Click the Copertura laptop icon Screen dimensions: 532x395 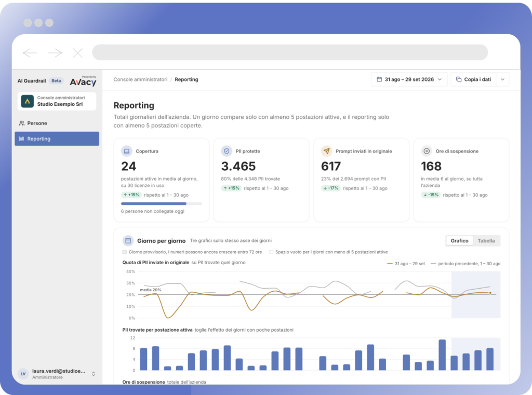point(127,151)
